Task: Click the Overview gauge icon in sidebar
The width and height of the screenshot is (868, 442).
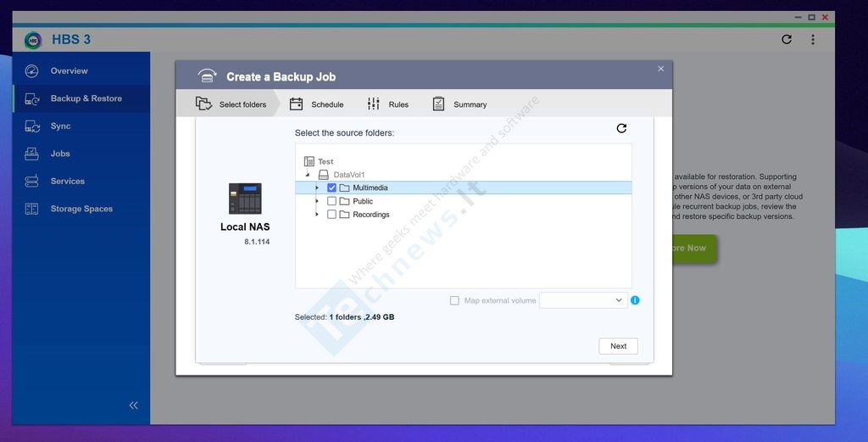Action: (x=31, y=71)
